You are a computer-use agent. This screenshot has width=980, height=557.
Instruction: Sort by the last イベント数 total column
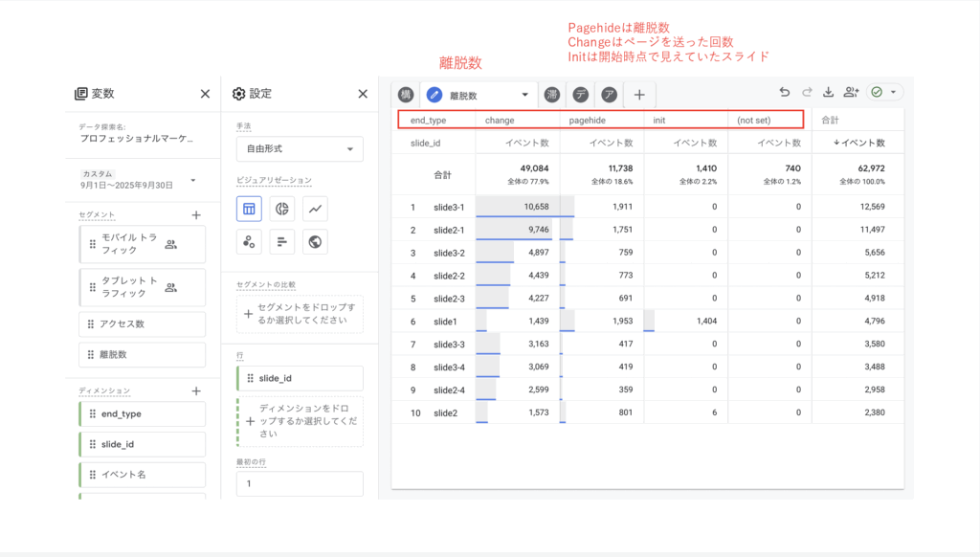859,143
